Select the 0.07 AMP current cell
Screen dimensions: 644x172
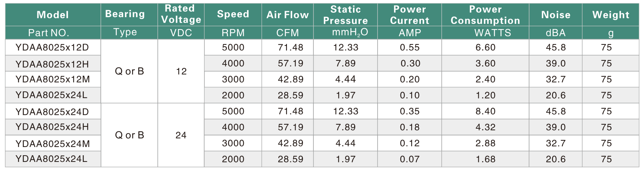pos(409,159)
